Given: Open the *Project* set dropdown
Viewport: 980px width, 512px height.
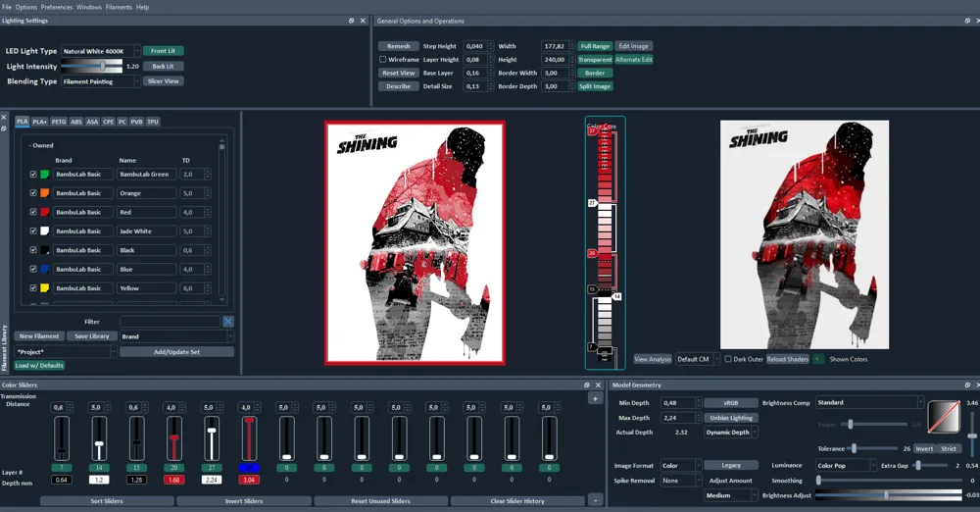Looking at the screenshot, I should 66,352.
